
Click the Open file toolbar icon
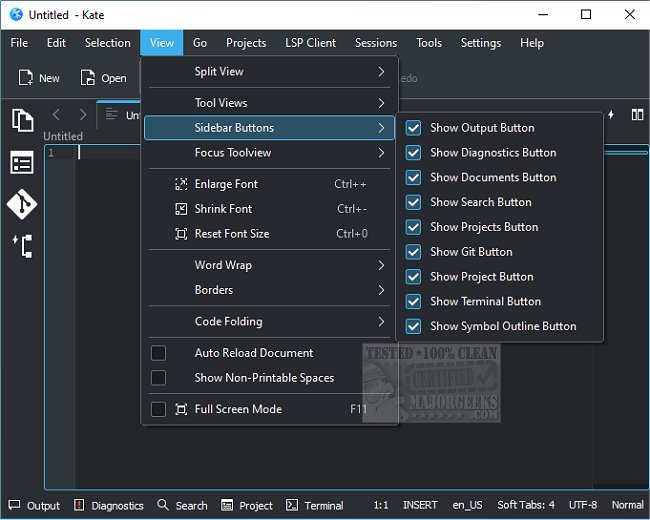click(103, 78)
